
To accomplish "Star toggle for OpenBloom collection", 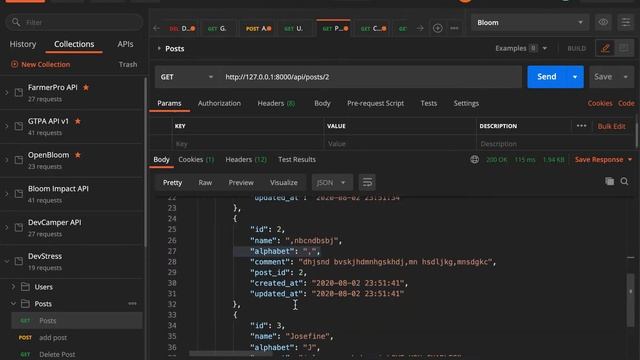I will tap(78, 155).
